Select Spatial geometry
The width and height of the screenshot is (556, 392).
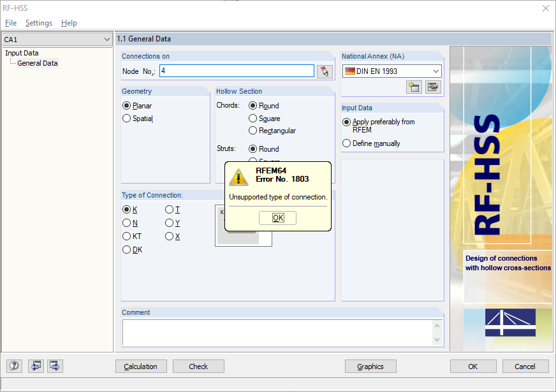[126, 119]
